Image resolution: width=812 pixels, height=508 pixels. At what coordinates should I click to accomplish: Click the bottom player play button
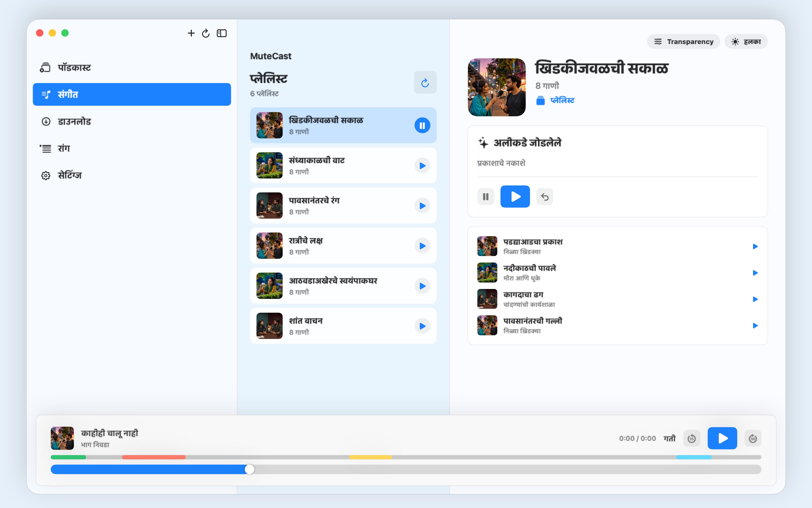[722, 439]
